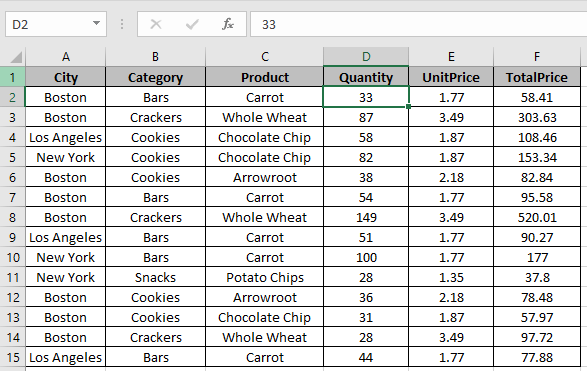Select the cell containing 520.01
587x371 pixels.
(537, 218)
